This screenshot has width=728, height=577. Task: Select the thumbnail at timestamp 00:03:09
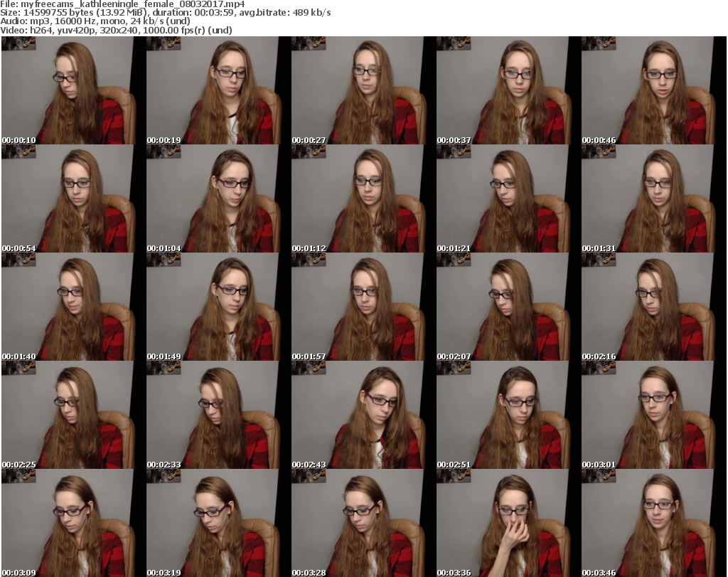[x=73, y=523]
